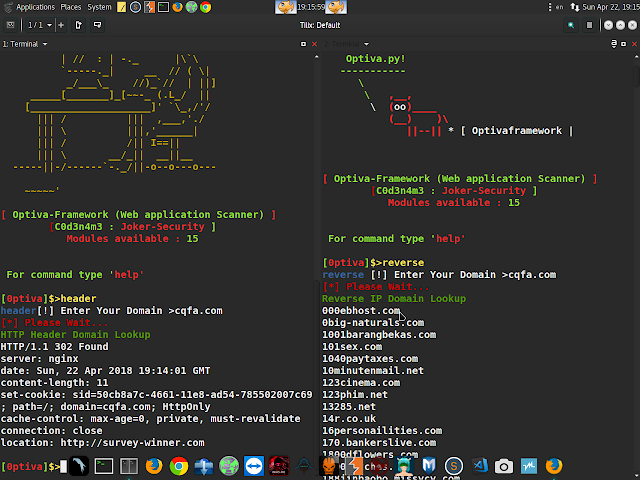Open the Tilix hamburger menu button
The width and height of the screenshot is (640, 480).
[x=589, y=25]
